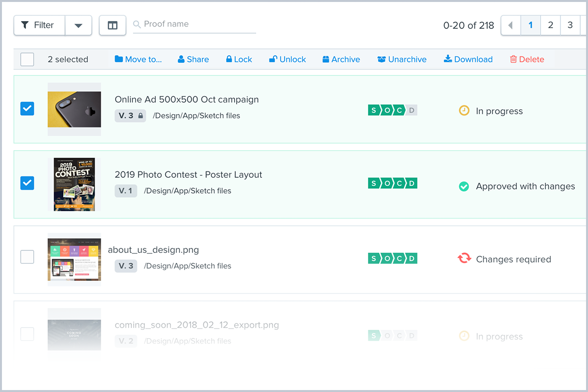Click the lock icon beside V. 3
The width and height of the screenshot is (588, 392).
pyautogui.click(x=141, y=116)
